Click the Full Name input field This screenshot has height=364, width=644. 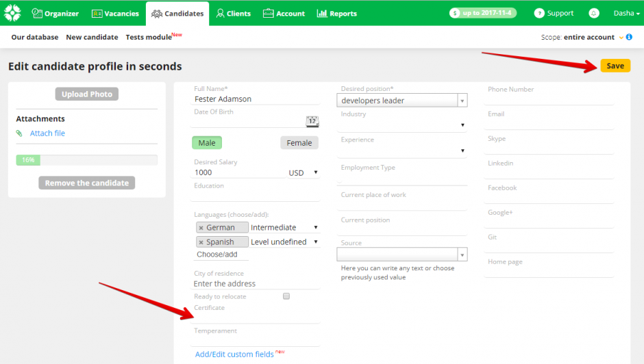tap(257, 99)
